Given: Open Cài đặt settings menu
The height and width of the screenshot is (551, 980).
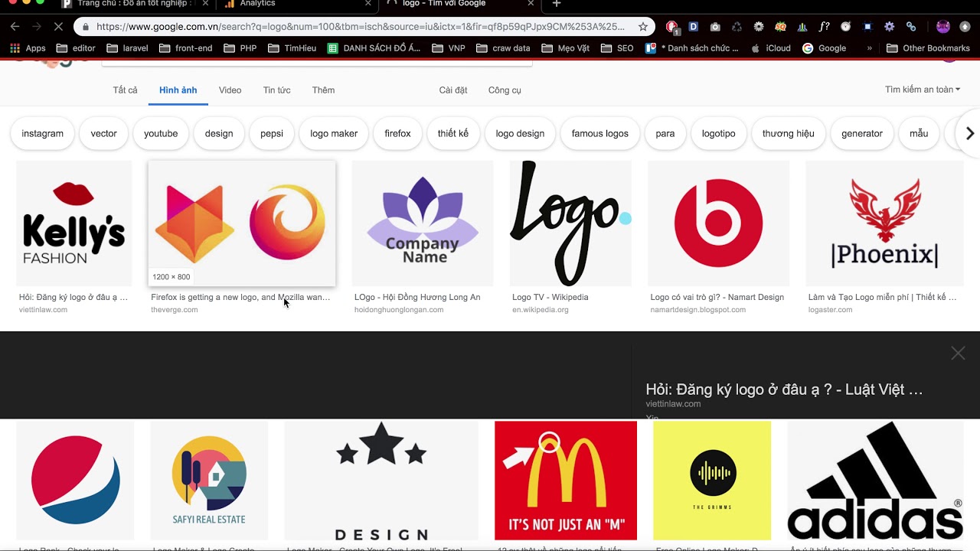Looking at the screenshot, I should pyautogui.click(x=452, y=90).
